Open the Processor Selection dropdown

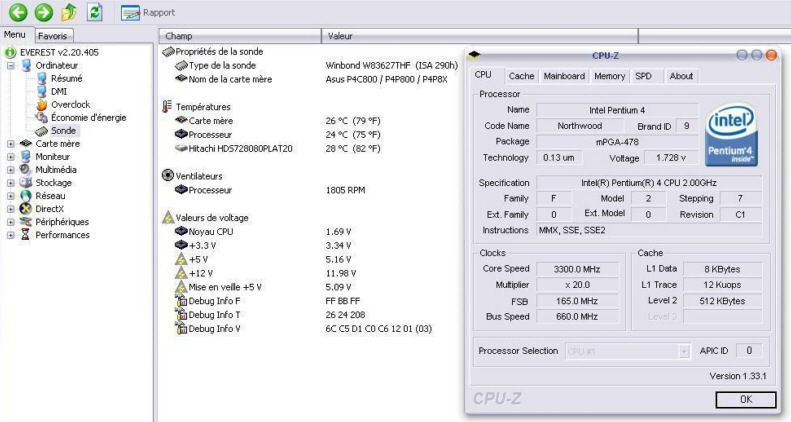point(628,351)
